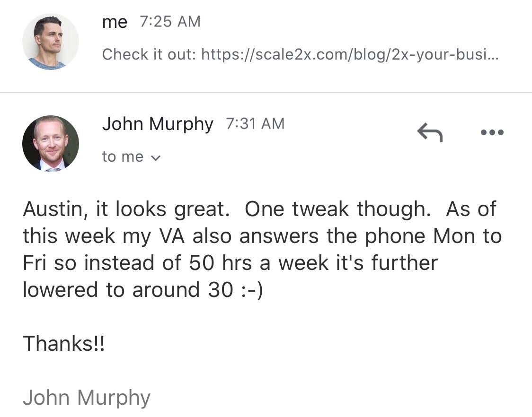Open the scale2x.com blog link preview
This screenshot has width=532, height=417.
click(350, 54)
